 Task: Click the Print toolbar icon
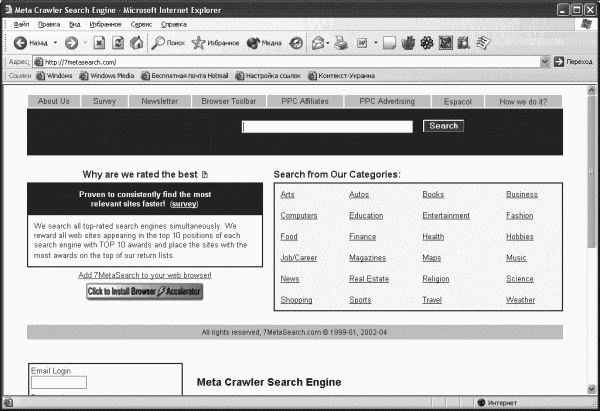tap(341, 43)
